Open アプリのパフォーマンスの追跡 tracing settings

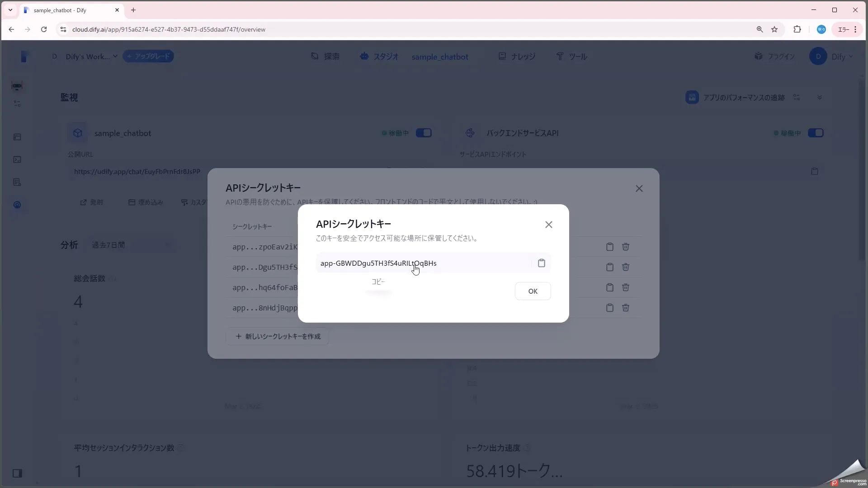[x=735, y=98]
